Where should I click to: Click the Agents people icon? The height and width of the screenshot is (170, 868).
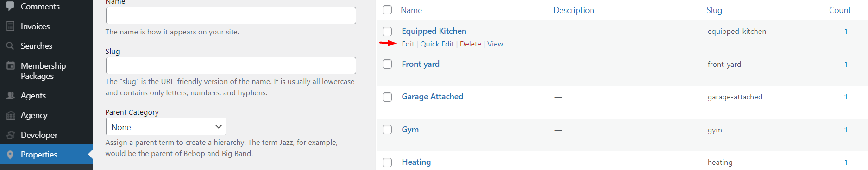click(10, 96)
